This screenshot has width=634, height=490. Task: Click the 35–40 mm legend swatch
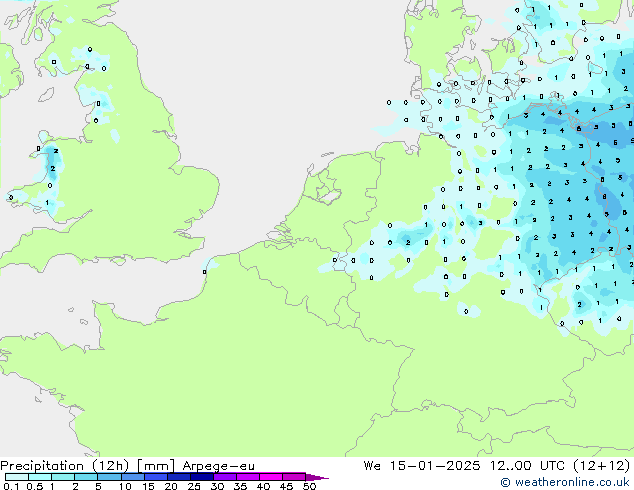pyautogui.click(x=248, y=477)
